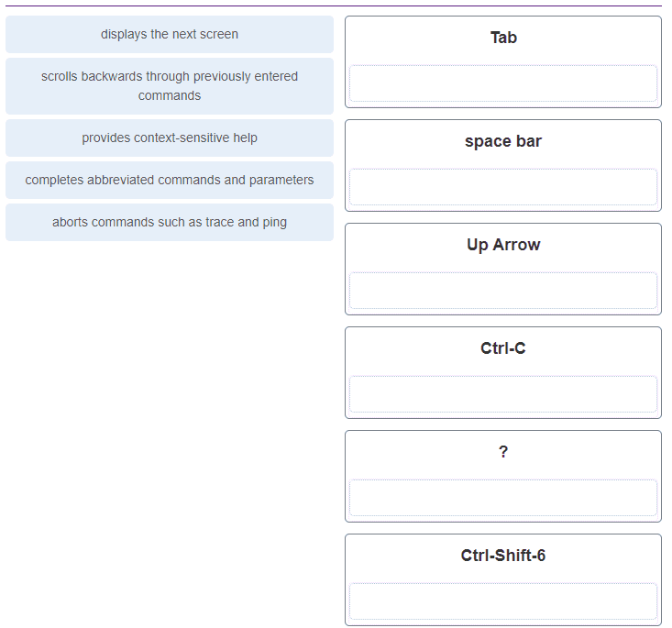Click the Up Arrow heading label
Image resolution: width=672 pixels, height=628 pixels.
click(x=503, y=245)
